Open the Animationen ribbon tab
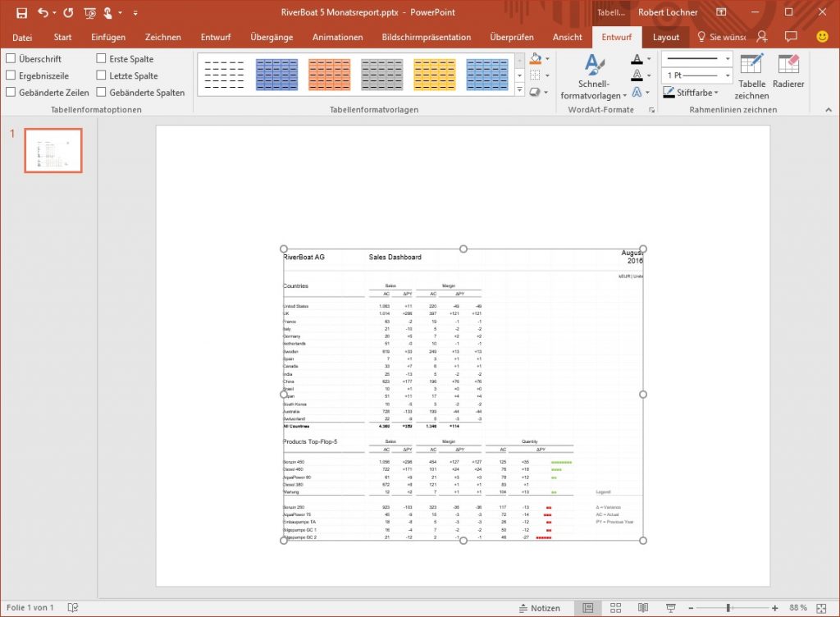 pyautogui.click(x=336, y=37)
